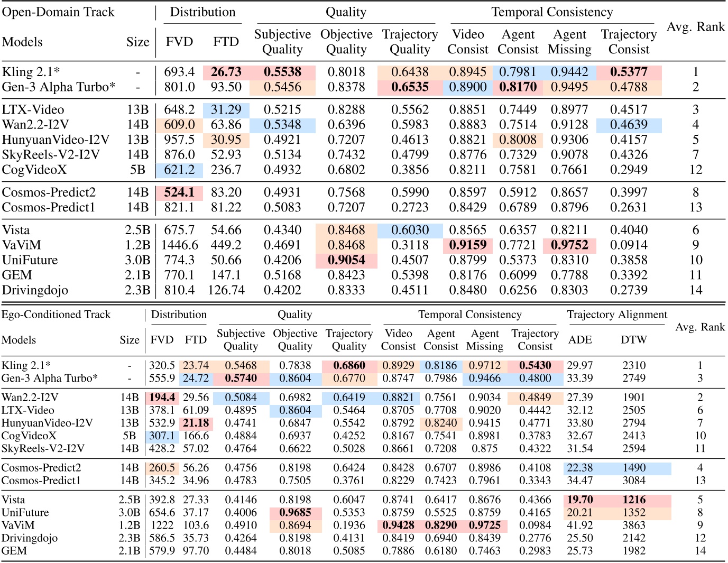The width and height of the screenshot is (728, 563).
Task: Click the DTW column header
Action: tap(634, 340)
